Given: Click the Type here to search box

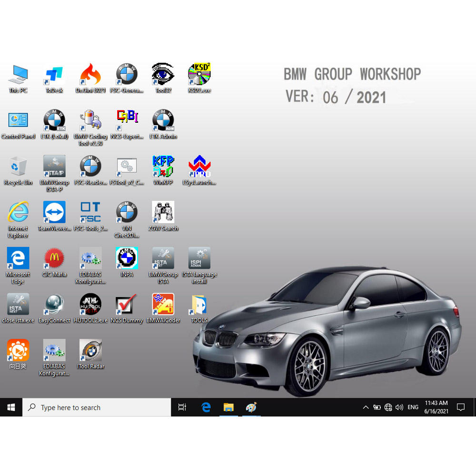Looking at the screenshot, I should click(x=97, y=407).
